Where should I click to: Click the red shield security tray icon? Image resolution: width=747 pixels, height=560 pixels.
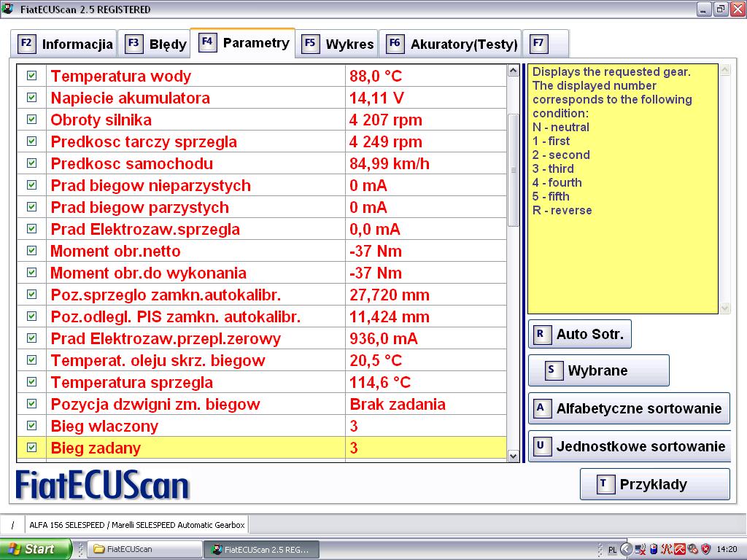click(706, 549)
